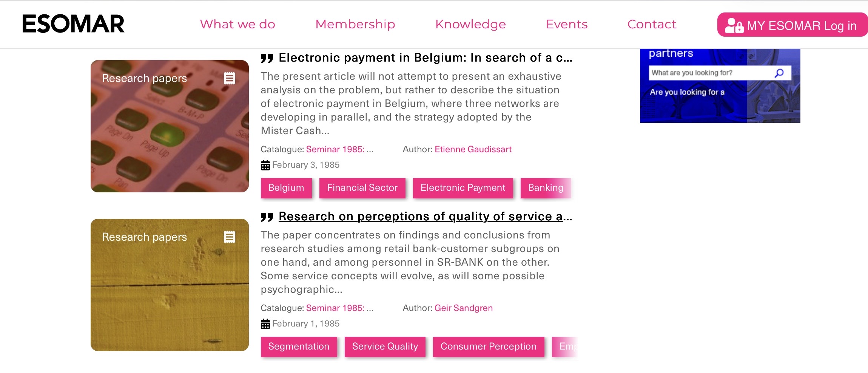Click calendar icon next to February 1, 1985

click(x=265, y=324)
